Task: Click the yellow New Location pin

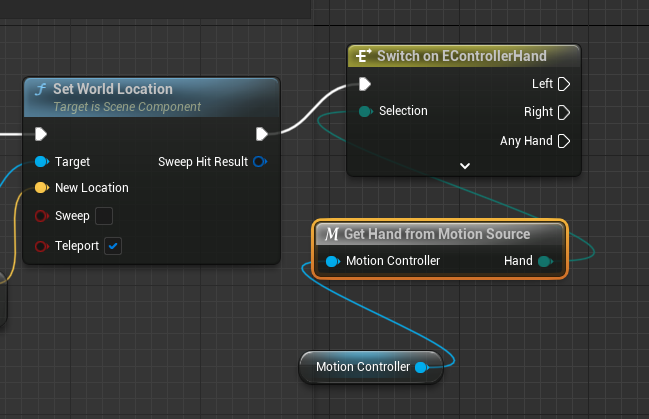Action: 42,188
